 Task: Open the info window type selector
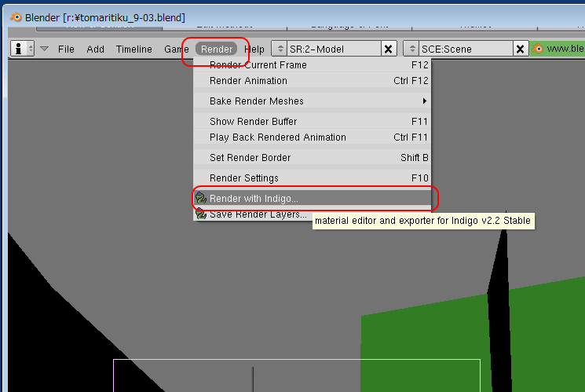point(23,49)
